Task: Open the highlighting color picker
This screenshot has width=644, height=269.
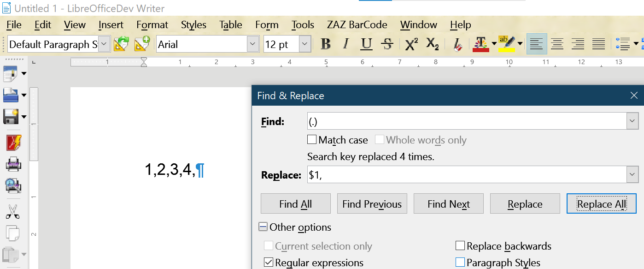Action: (x=520, y=44)
